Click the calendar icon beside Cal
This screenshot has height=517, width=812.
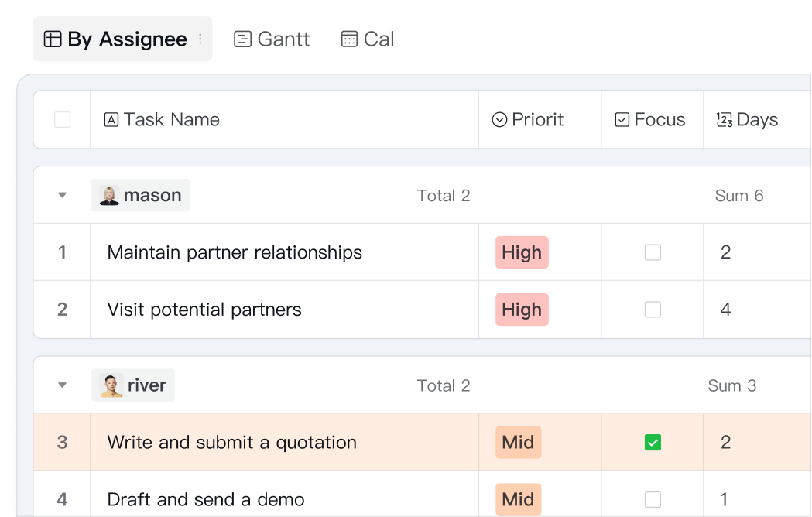(x=349, y=39)
